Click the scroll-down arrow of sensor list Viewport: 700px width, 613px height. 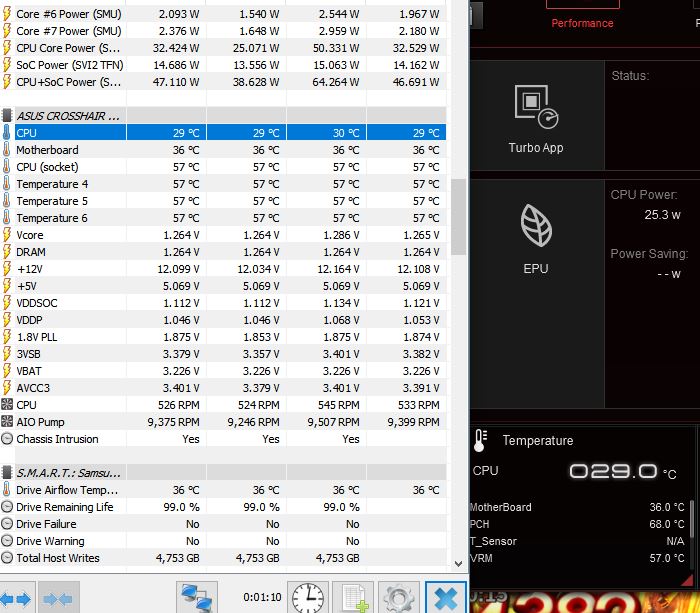click(x=458, y=564)
